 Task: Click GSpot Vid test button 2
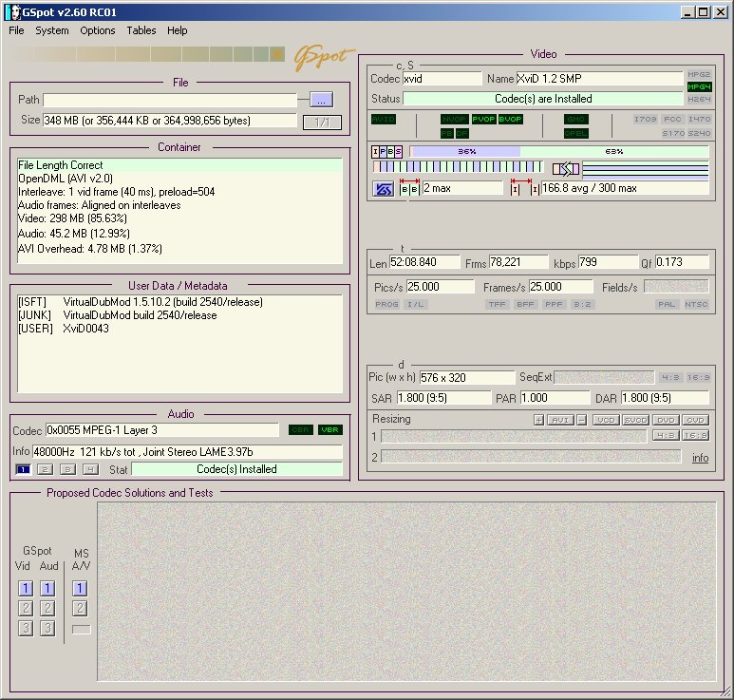click(x=26, y=608)
